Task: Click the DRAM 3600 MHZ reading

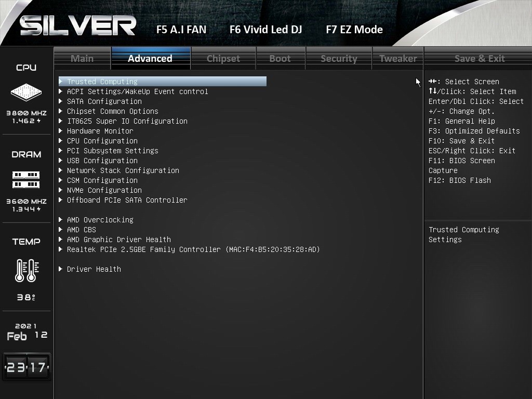Action: click(26, 201)
